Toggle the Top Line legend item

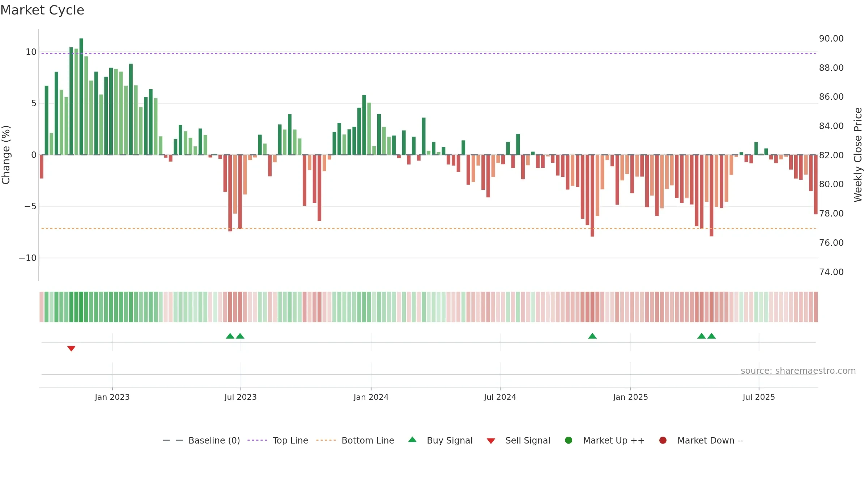pyautogui.click(x=277, y=440)
